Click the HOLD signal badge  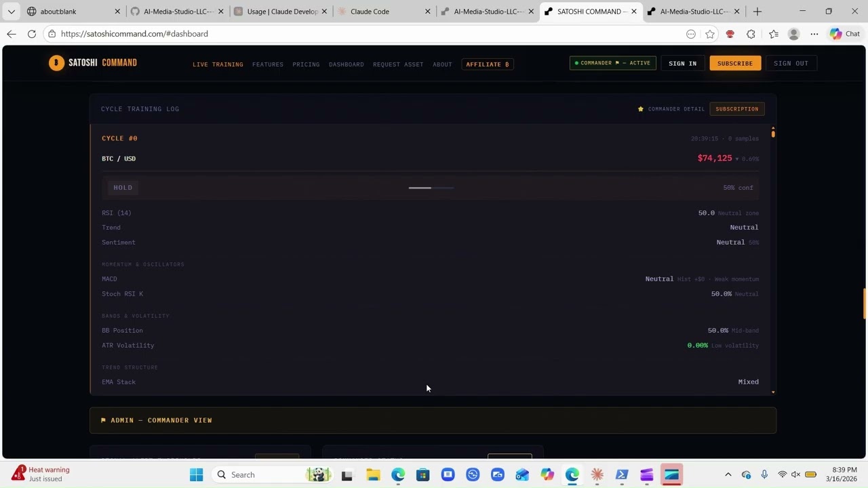point(123,188)
